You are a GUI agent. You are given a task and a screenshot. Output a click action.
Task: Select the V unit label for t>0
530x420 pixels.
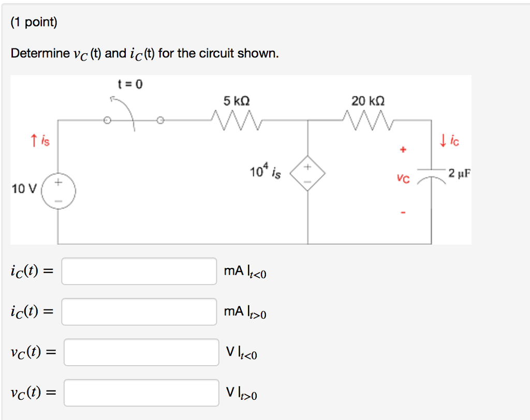(x=242, y=394)
